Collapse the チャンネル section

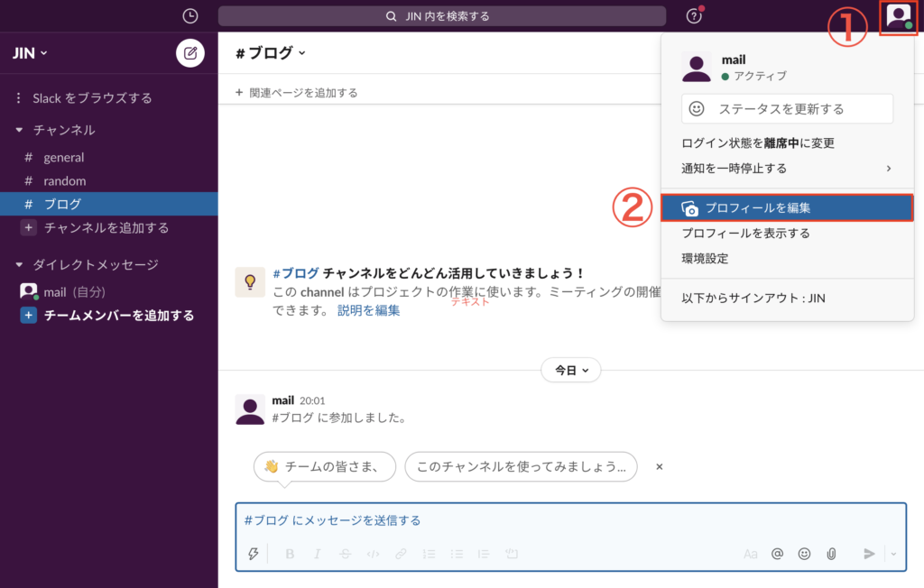(19, 130)
